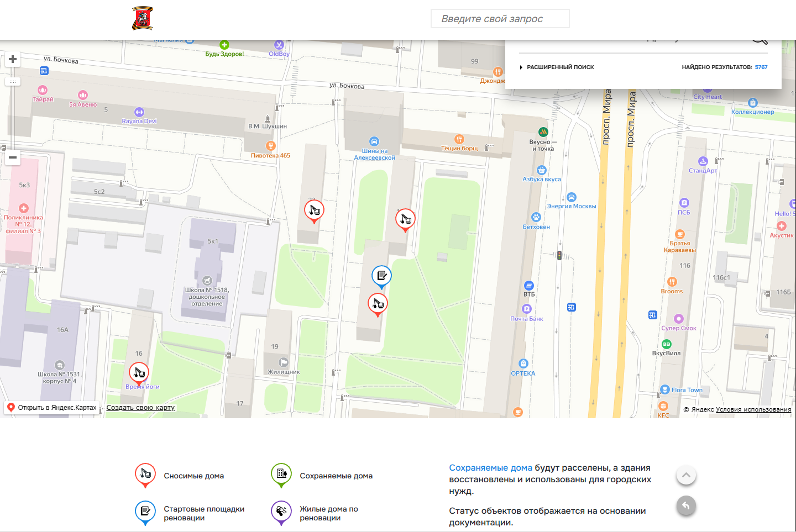Expand the advanced search section
796x532 pixels.
pyautogui.click(x=557, y=67)
